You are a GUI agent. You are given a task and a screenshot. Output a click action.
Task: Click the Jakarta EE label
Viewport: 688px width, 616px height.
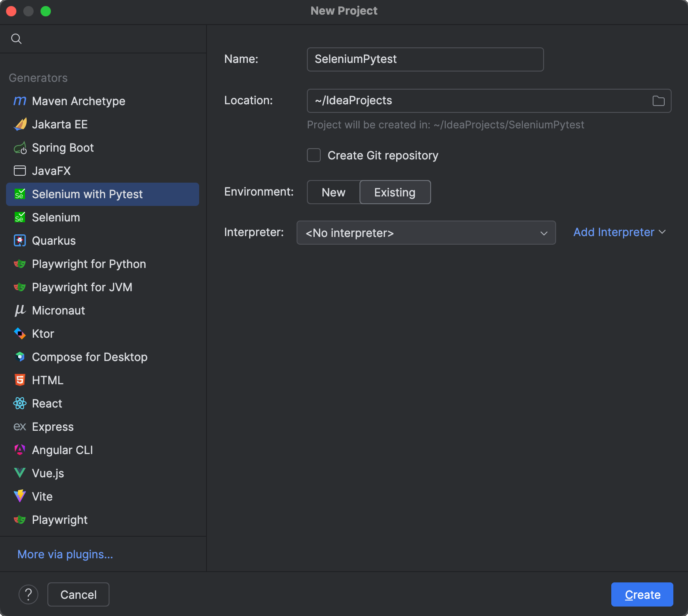(x=60, y=124)
